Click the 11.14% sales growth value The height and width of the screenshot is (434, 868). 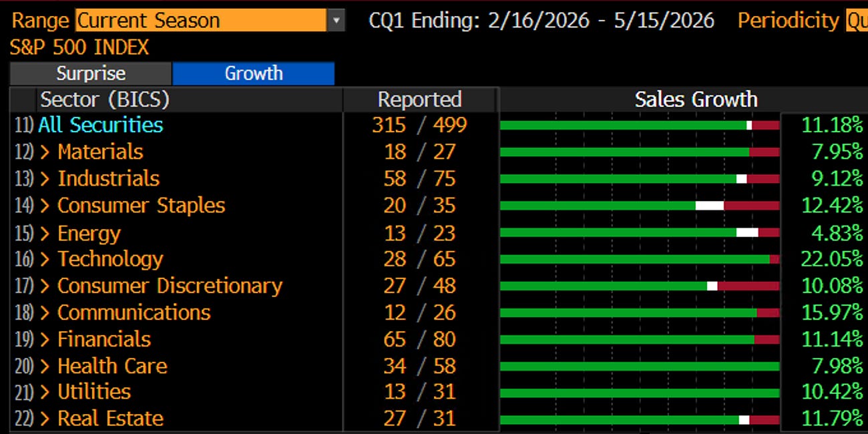pyautogui.click(x=832, y=339)
